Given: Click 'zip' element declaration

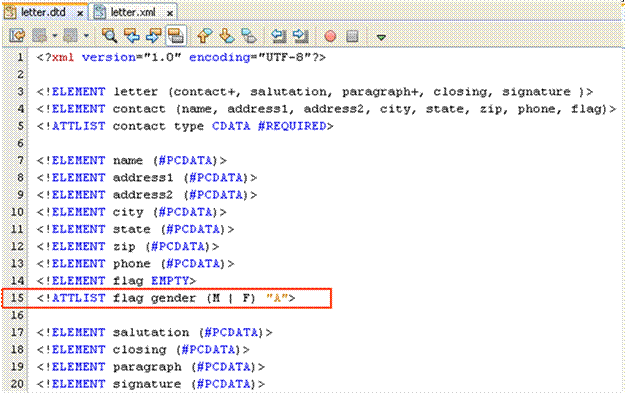Looking at the screenshot, I should coord(128,246).
